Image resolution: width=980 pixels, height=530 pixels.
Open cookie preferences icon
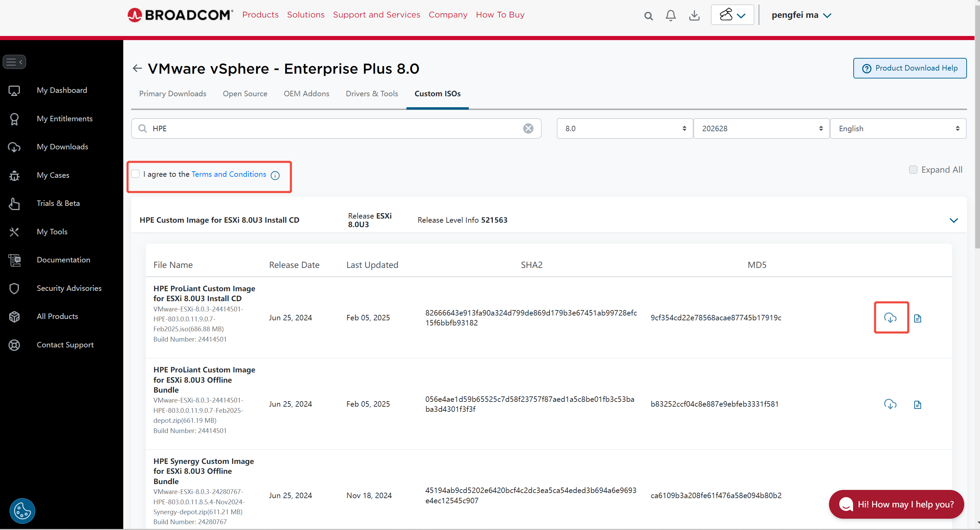[22, 511]
